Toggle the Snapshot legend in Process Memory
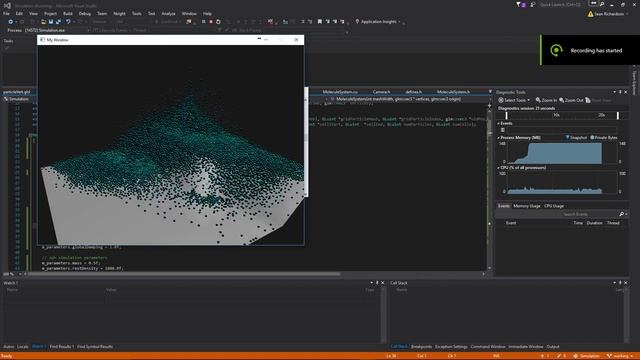Image resolution: width=640 pixels, height=360 pixels. (x=576, y=138)
